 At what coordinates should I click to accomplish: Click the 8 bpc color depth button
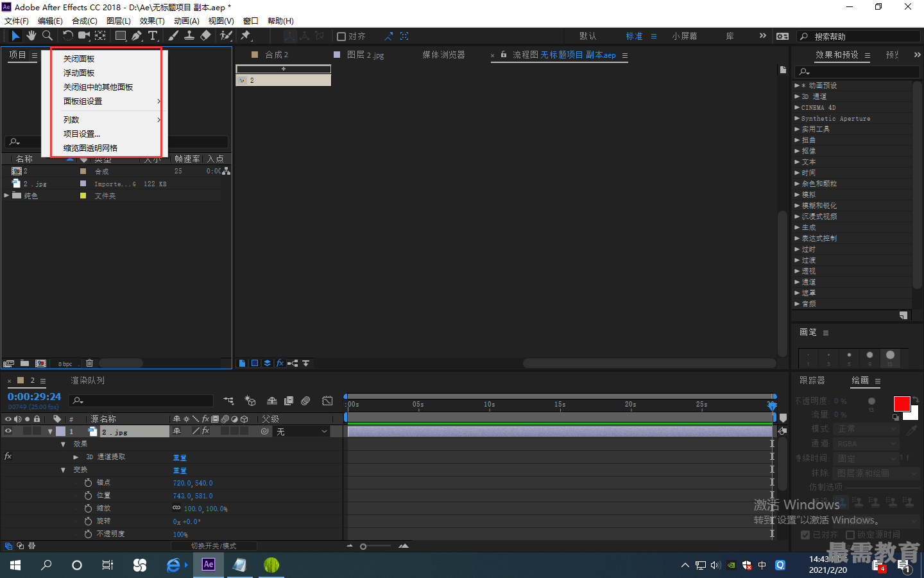65,364
